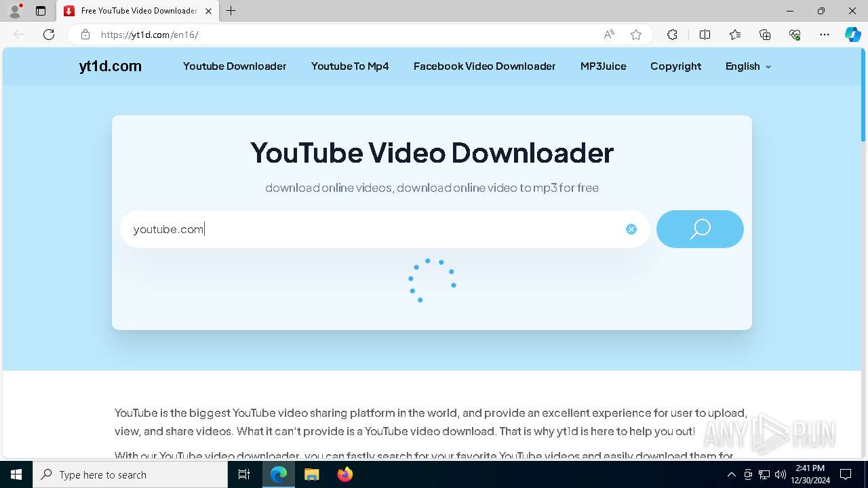Toggle Split screen icon
Image resolution: width=868 pixels, height=488 pixels.
705,35
